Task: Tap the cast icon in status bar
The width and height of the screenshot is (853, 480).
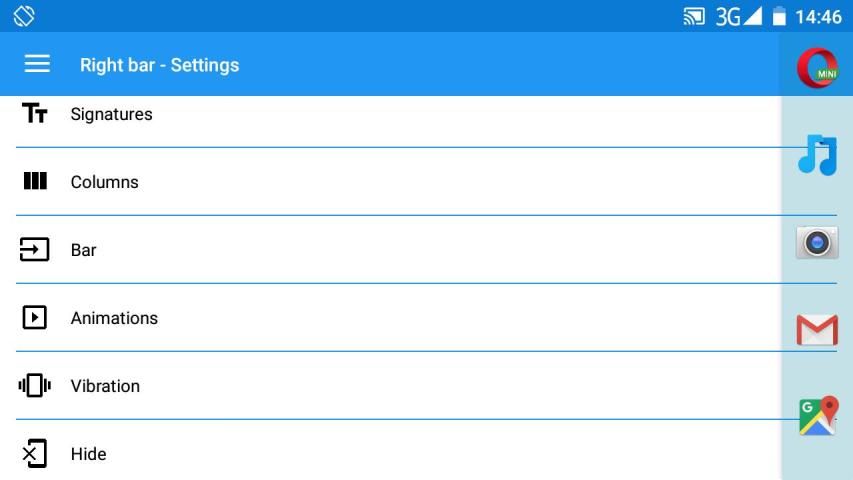Action: coord(694,16)
